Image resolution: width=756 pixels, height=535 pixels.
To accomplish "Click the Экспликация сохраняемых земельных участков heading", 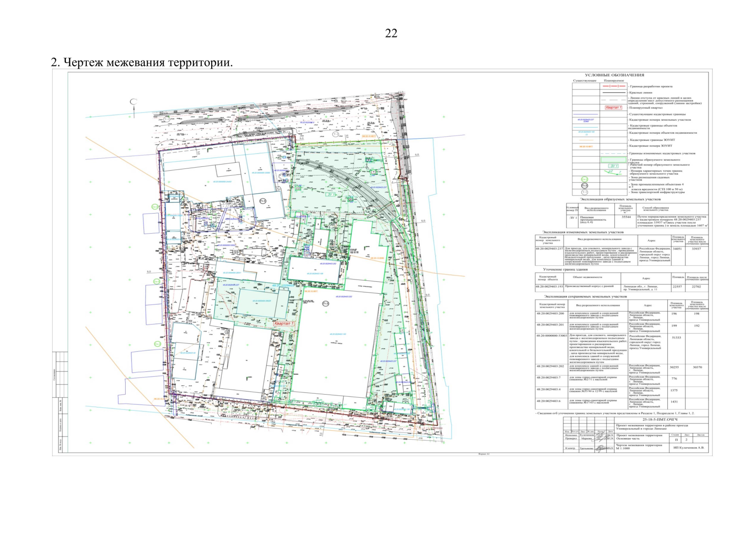I will tap(585, 296).
